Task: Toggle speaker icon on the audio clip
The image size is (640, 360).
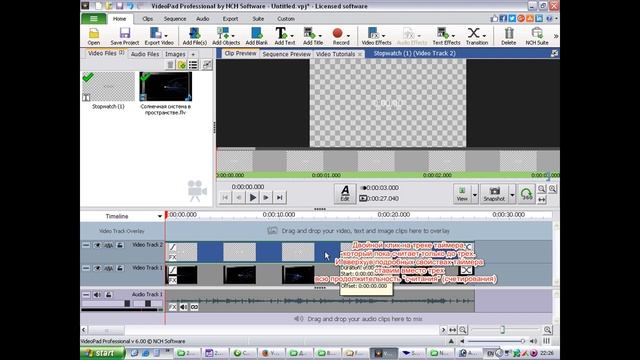Action: point(184,307)
